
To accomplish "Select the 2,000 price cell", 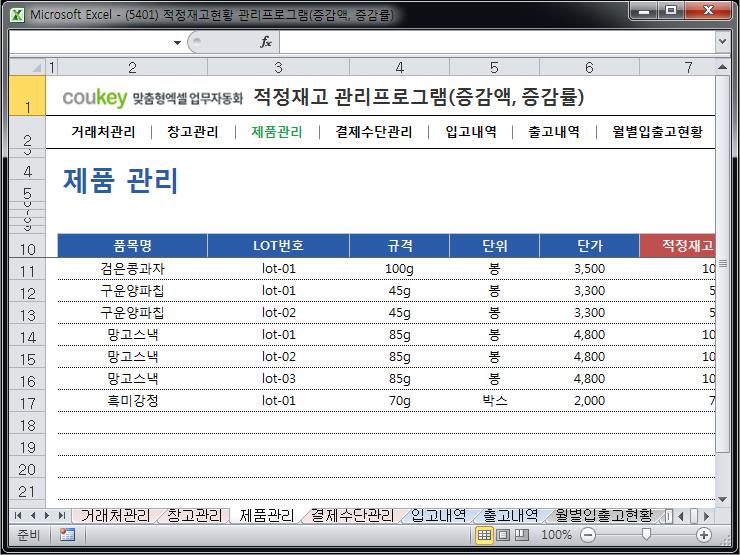I will pos(589,401).
